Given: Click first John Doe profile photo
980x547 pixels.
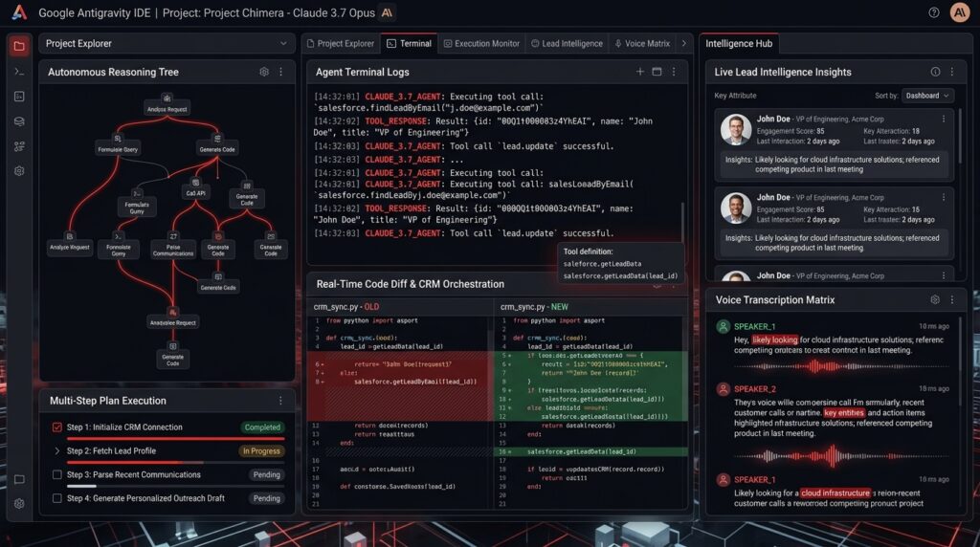Looking at the screenshot, I should [736, 129].
